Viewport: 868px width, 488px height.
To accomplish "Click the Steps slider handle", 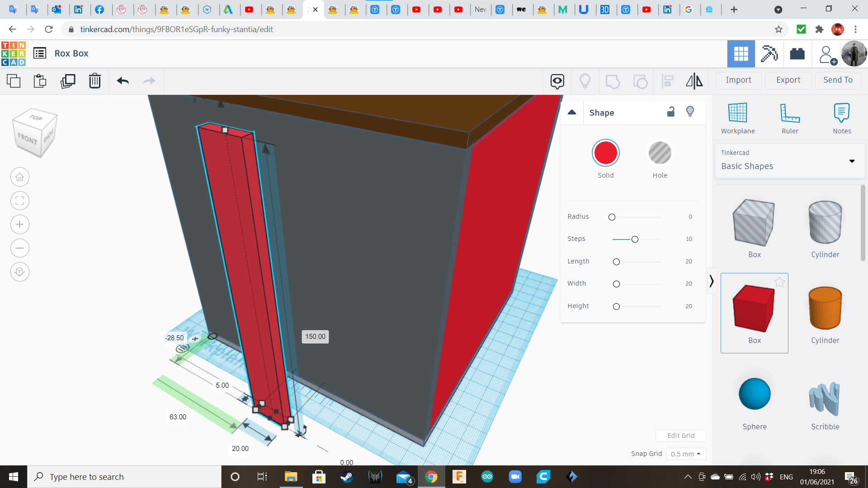I will click(635, 239).
